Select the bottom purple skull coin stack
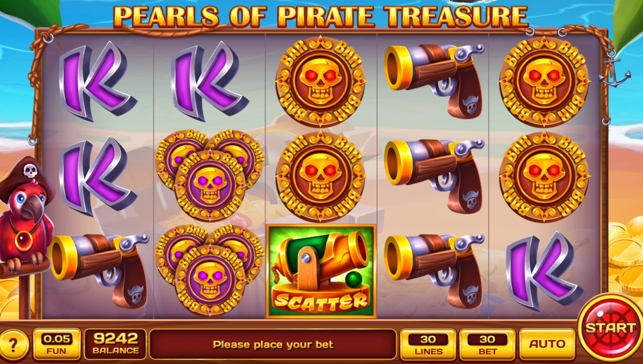 [x=210, y=270]
